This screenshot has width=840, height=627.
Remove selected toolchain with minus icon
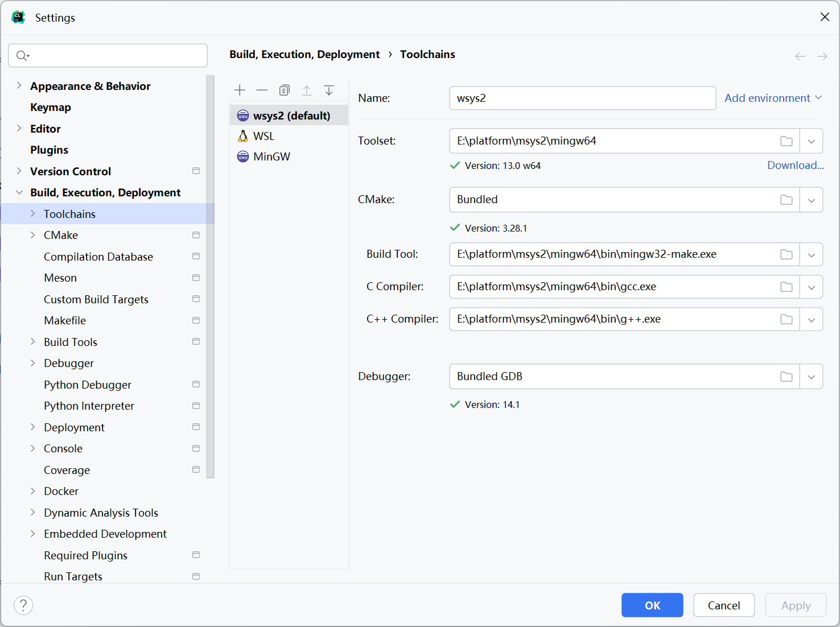click(262, 90)
